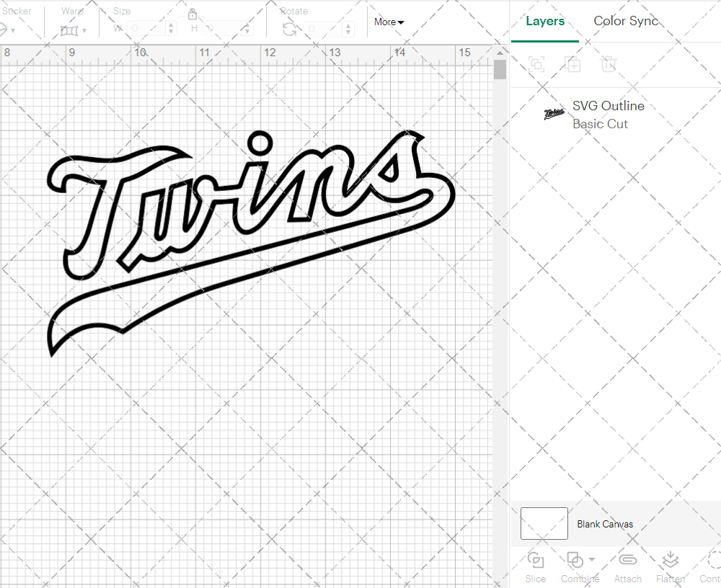Image resolution: width=721 pixels, height=588 pixels.
Task: Toggle the size aspect-ratio lock
Action: (x=193, y=14)
